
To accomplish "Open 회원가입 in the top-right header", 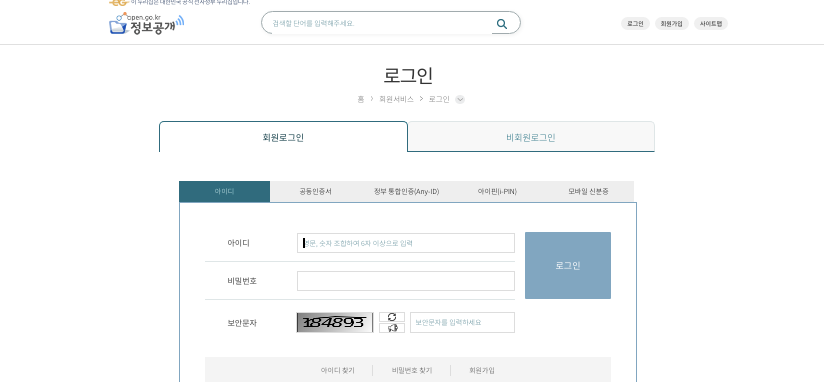I will point(672,24).
